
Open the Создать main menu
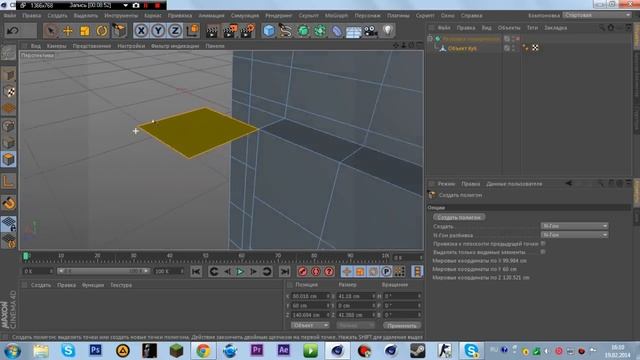[x=57, y=16]
